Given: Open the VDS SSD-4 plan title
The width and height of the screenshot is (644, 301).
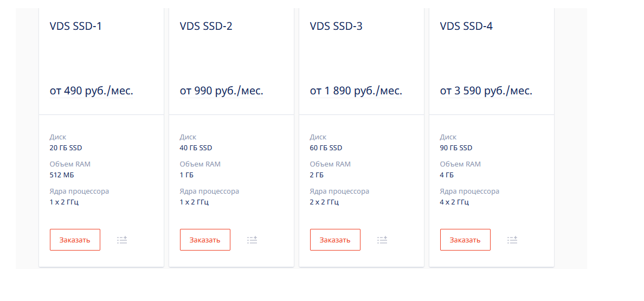Looking at the screenshot, I should click(467, 26).
